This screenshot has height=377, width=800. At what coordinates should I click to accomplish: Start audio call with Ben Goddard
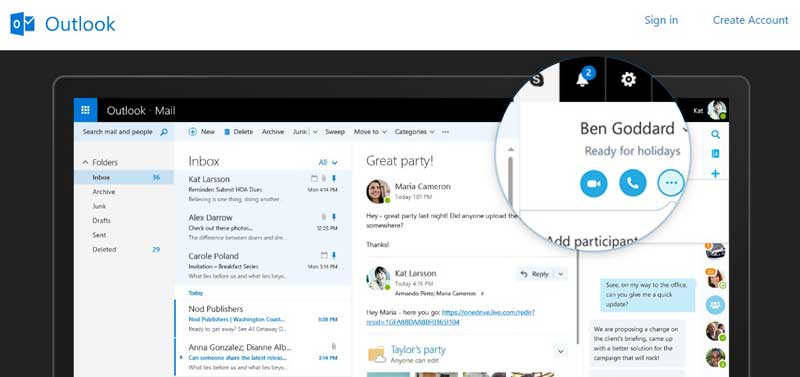pyautogui.click(x=633, y=183)
